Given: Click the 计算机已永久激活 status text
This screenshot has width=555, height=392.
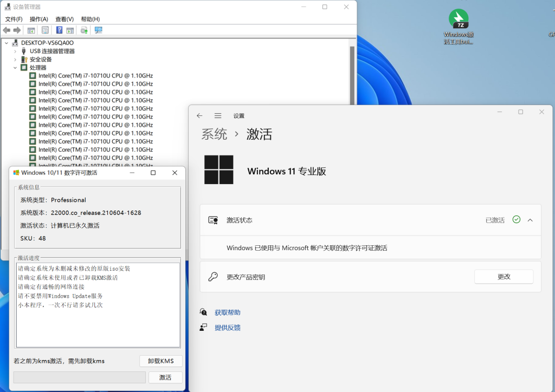Looking at the screenshot, I should tap(75, 226).
